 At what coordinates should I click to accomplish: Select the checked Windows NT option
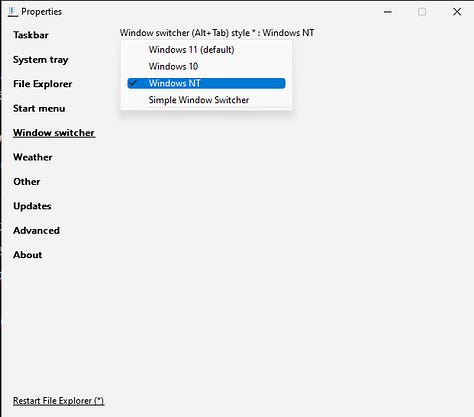click(x=206, y=83)
